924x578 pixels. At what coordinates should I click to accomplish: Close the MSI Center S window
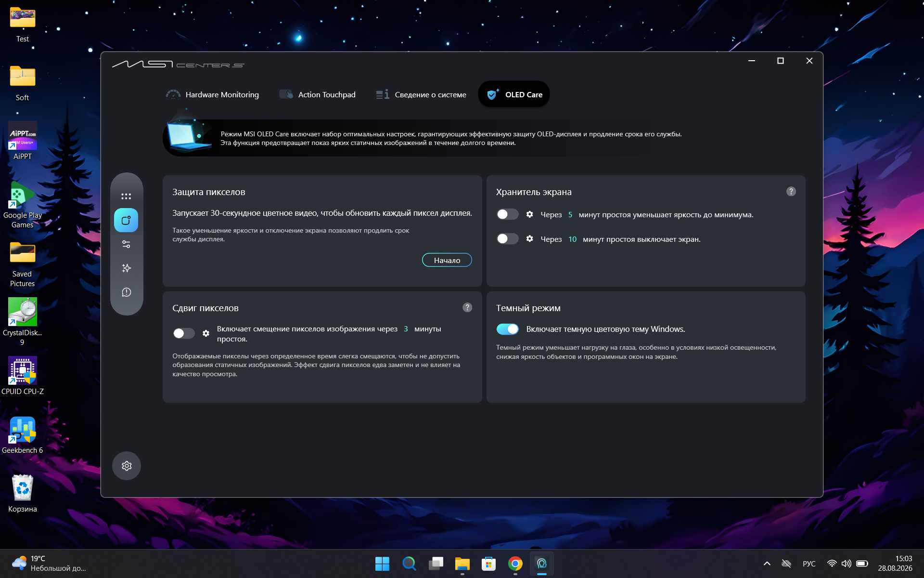[x=809, y=61]
